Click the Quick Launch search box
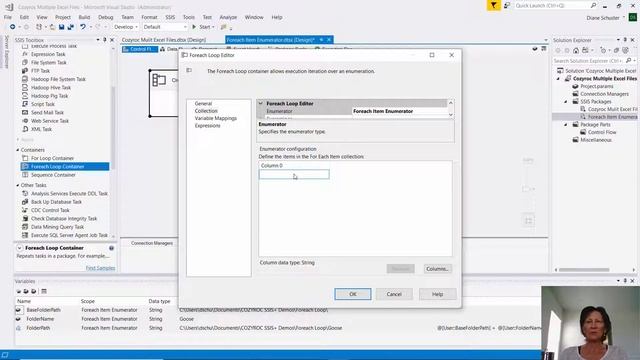The image size is (640, 360). tap(551, 5)
